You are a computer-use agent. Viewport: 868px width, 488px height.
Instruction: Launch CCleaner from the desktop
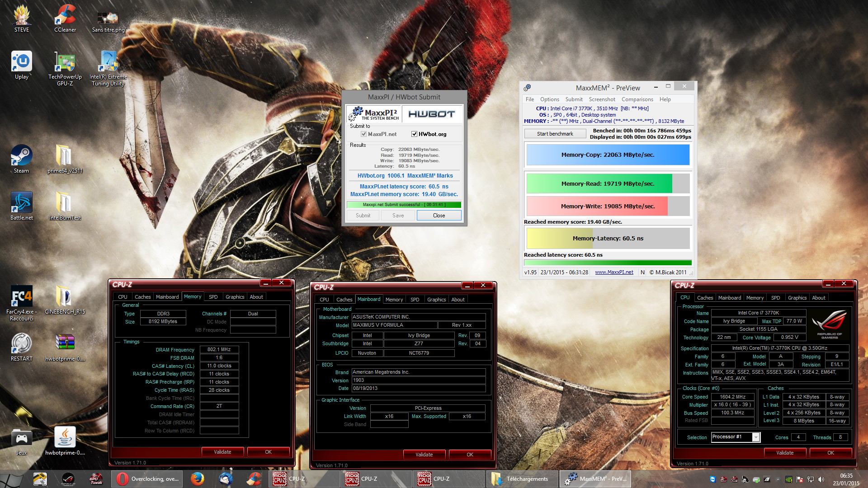(x=65, y=18)
